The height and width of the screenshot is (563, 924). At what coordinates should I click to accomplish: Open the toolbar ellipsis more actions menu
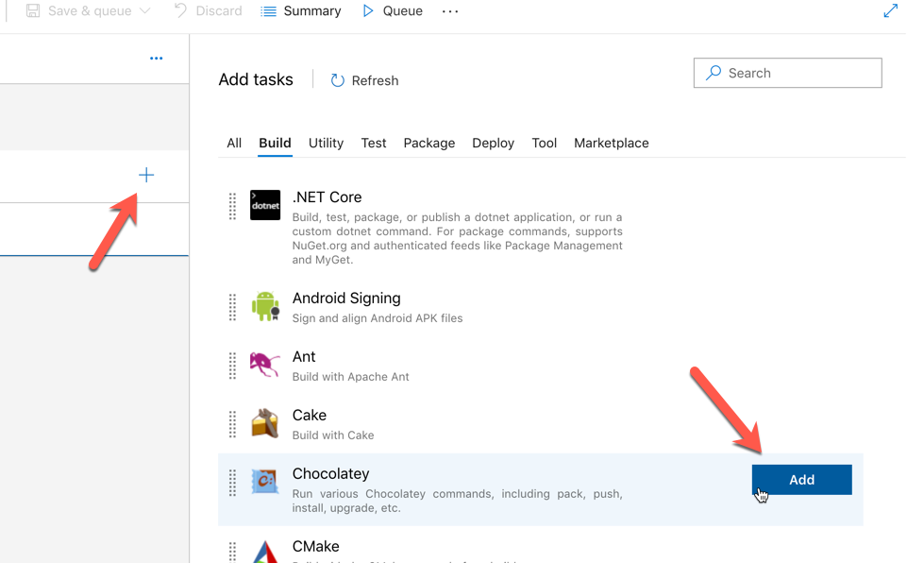[450, 11]
